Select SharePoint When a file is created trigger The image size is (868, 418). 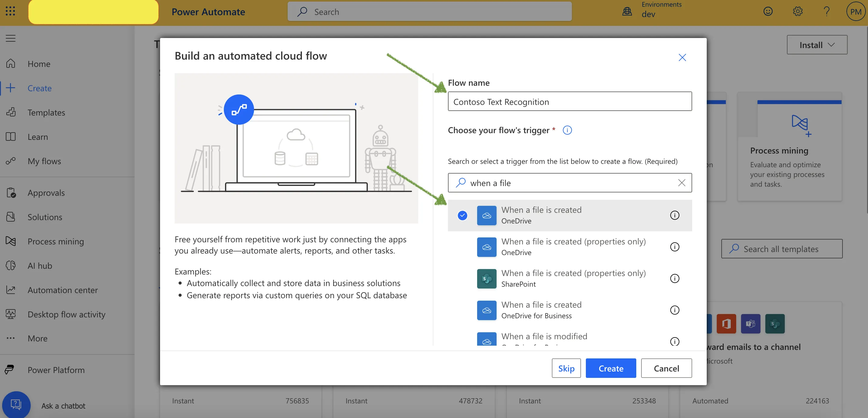pos(570,279)
